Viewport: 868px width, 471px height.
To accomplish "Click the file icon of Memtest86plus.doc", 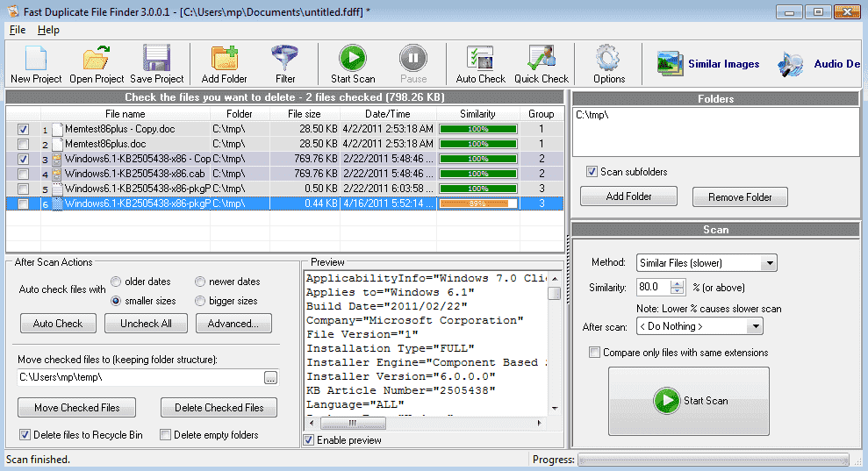I will (x=57, y=145).
